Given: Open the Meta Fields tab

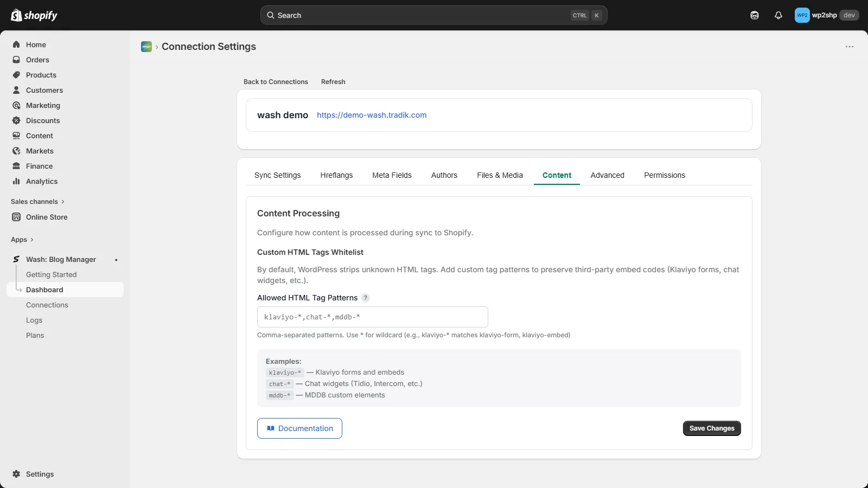Looking at the screenshot, I should tap(392, 175).
